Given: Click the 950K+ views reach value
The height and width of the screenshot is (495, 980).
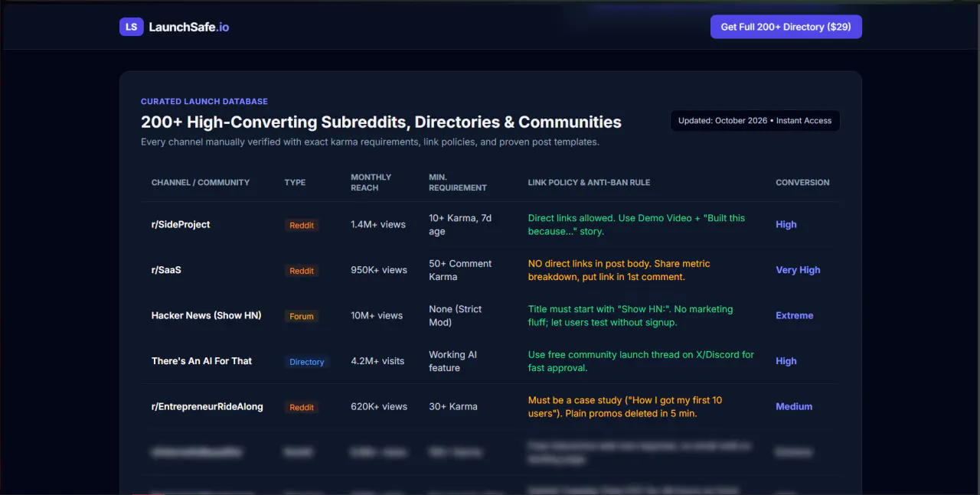Looking at the screenshot, I should click(x=379, y=270).
